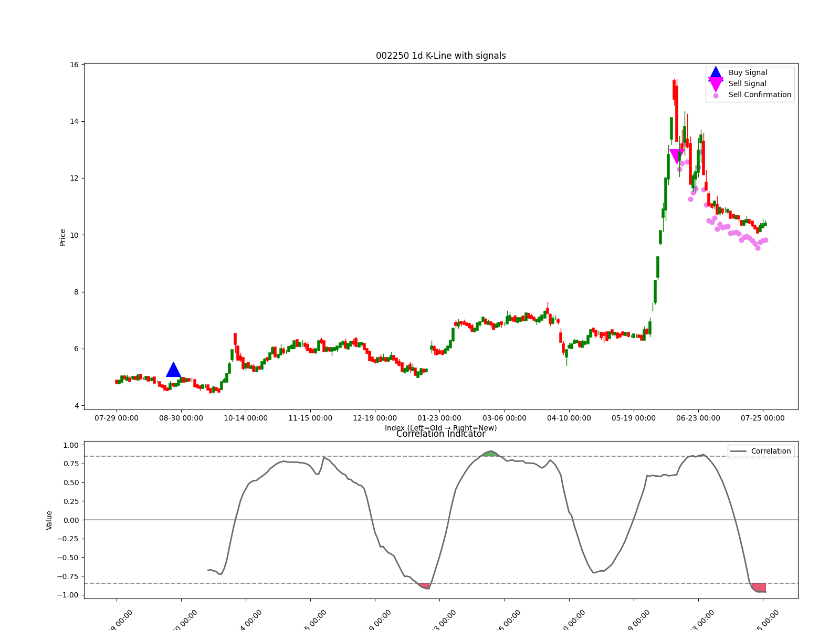The height and width of the screenshot is (630, 840).
Task: Click the small red shaded correlation dip near 01-23
Action: [425, 586]
